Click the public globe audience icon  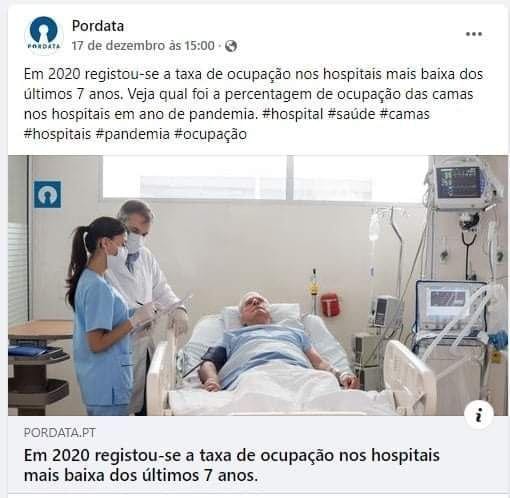pos(231,46)
